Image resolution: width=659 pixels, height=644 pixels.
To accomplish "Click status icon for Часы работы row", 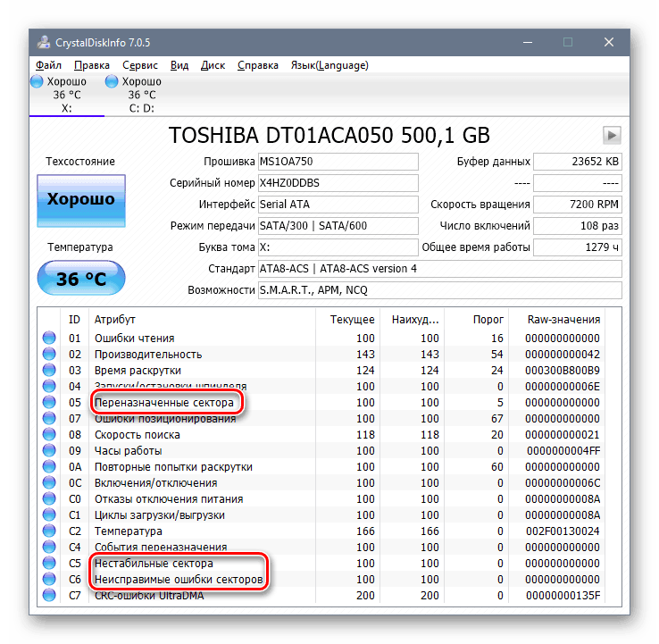I will point(49,451).
